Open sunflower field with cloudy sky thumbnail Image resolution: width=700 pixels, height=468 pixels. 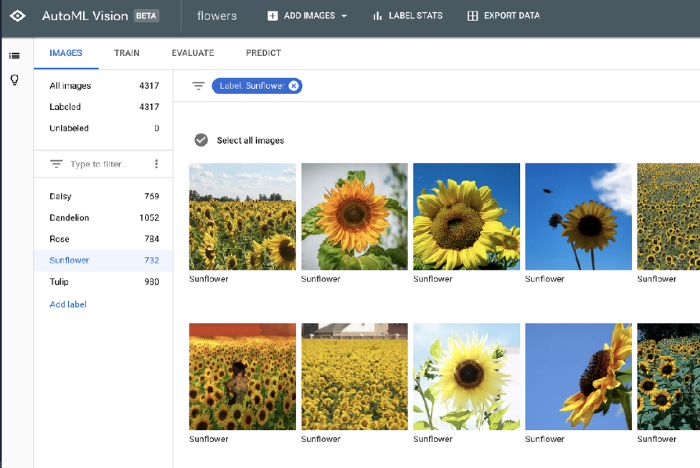(242, 217)
